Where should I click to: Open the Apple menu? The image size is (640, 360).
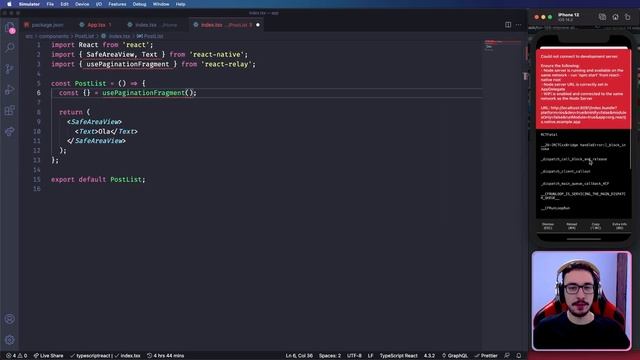9,4
